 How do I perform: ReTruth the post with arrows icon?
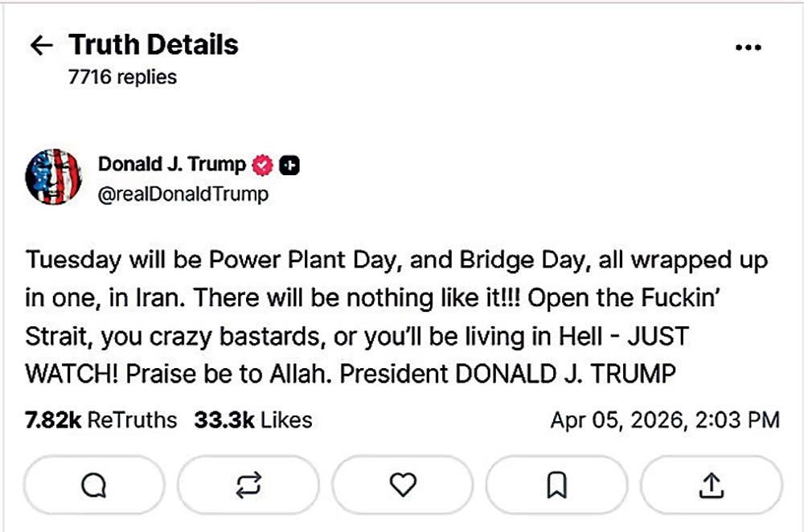tap(248, 485)
